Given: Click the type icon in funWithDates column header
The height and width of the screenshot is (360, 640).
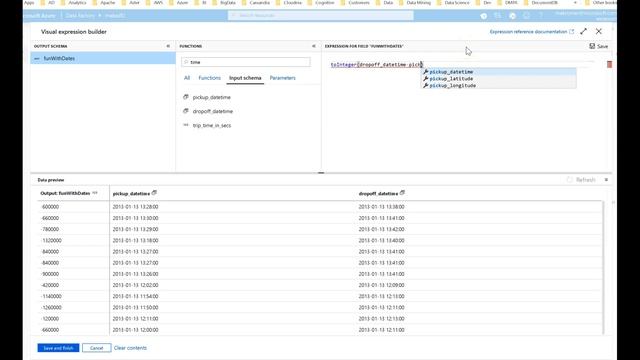Looking at the screenshot, I should tap(95, 193).
